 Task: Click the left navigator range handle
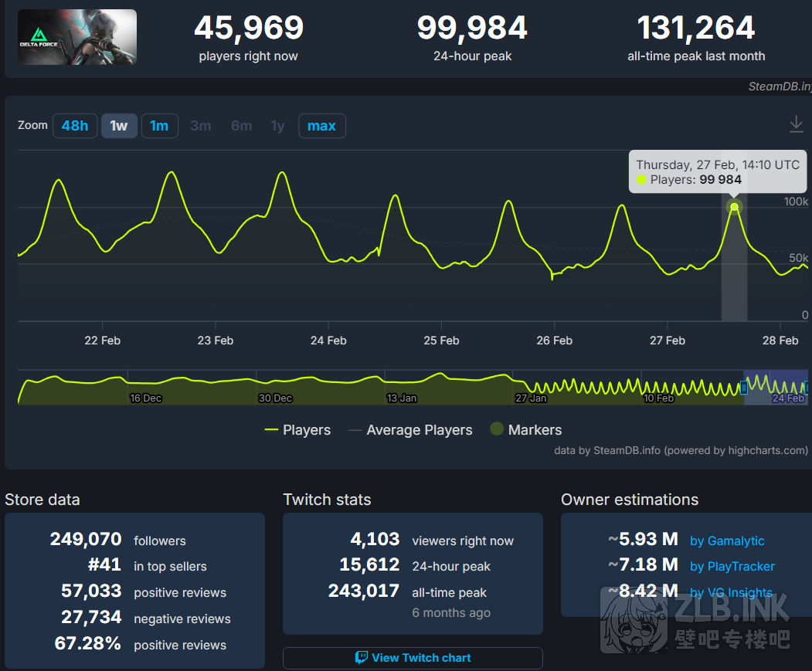click(744, 388)
